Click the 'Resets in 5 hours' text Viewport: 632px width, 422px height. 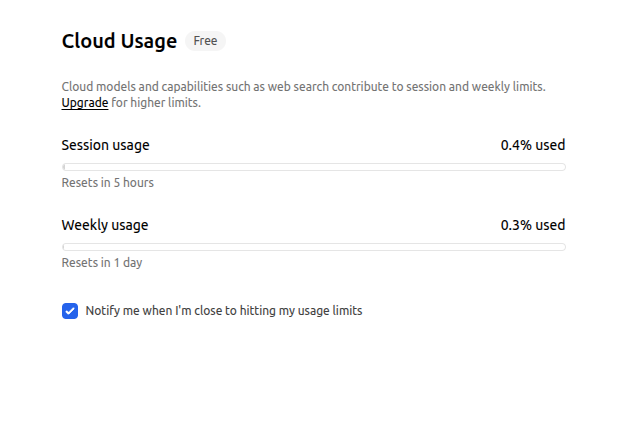click(x=108, y=183)
